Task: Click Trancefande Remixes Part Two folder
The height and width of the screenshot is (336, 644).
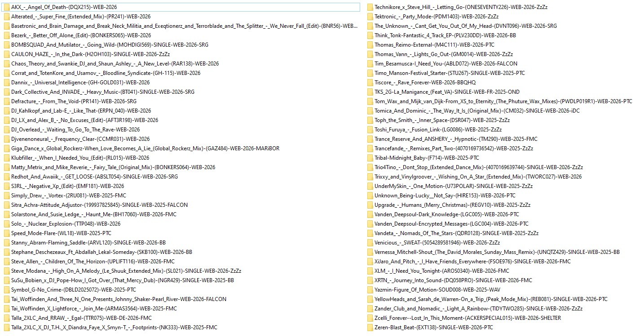Action: tap(454, 148)
